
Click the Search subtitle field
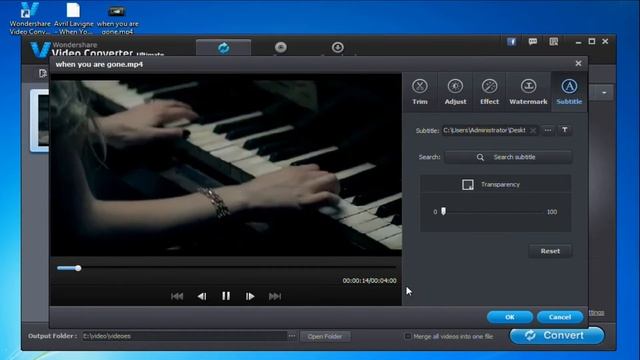click(x=508, y=157)
